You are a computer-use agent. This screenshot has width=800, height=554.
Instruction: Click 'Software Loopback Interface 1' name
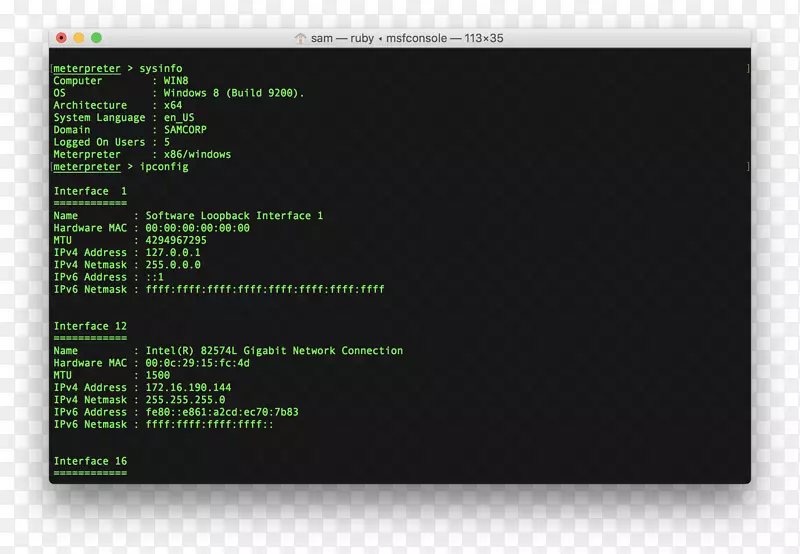click(x=234, y=216)
